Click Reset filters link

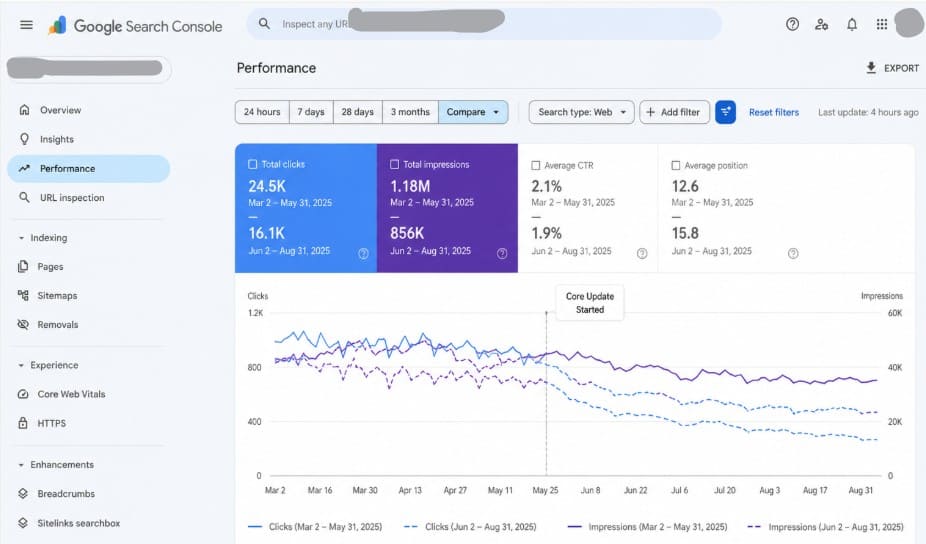(774, 112)
